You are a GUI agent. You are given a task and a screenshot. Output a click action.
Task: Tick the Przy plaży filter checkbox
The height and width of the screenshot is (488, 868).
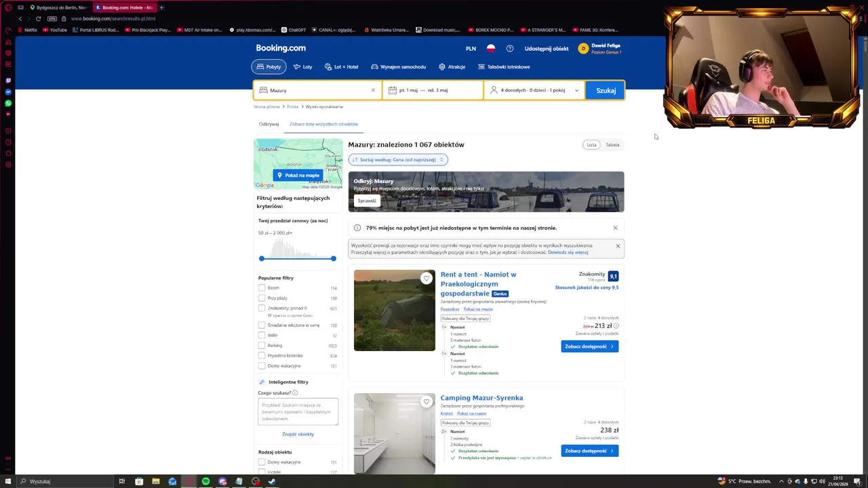click(x=262, y=298)
